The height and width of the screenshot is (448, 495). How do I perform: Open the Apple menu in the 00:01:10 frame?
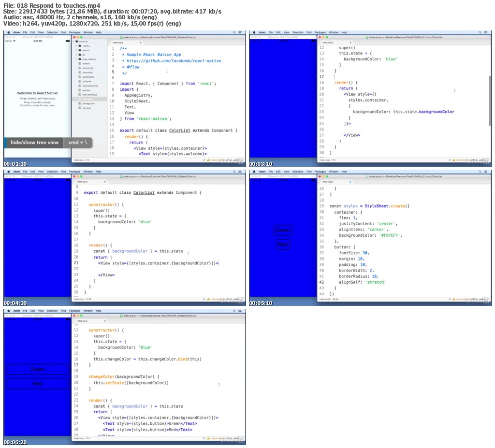click(x=9, y=32)
